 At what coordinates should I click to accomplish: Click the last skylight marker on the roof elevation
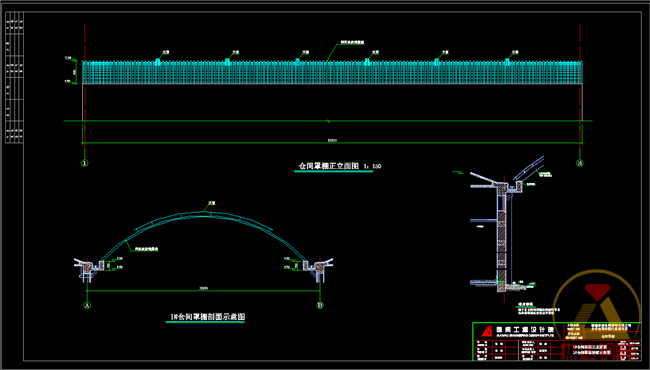click(507, 62)
